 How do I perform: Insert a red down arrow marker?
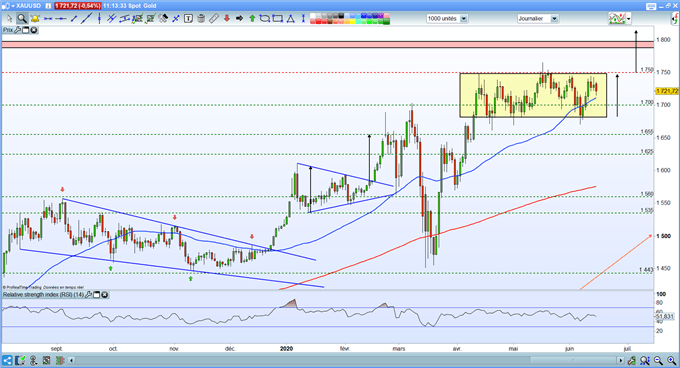click(x=226, y=19)
